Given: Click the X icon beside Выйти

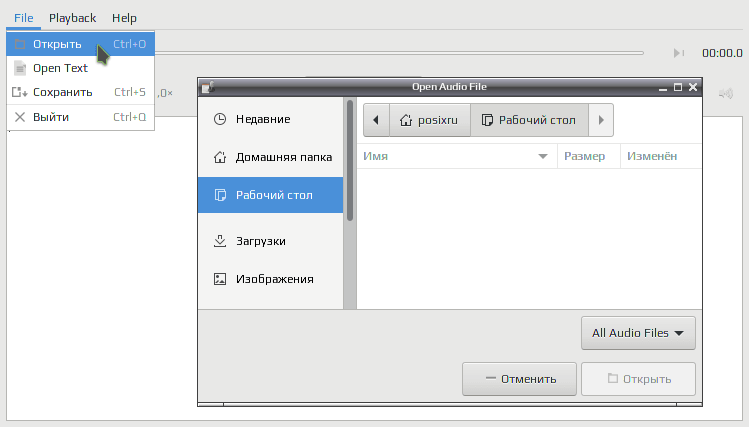Looking at the screenshot, I should pyautogui.click(x=20, y=117).
